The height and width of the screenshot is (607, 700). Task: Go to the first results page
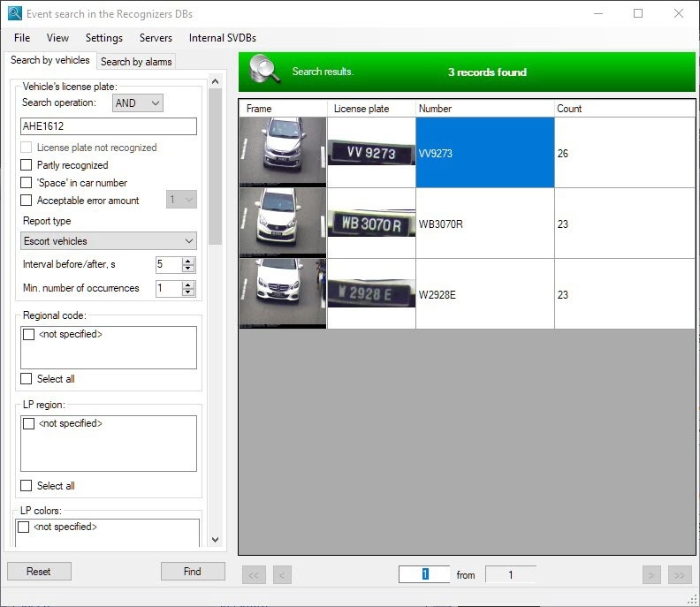[255, 575]
